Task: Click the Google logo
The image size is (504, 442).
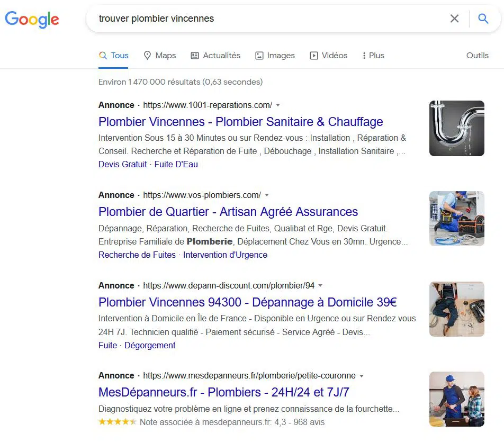Action: tap(32, 19)
